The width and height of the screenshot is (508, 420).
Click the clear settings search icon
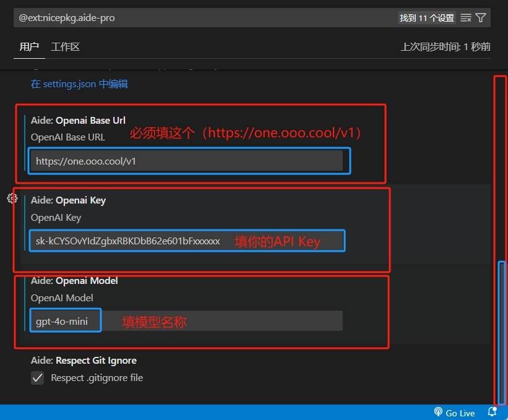[x=466, y=18]
